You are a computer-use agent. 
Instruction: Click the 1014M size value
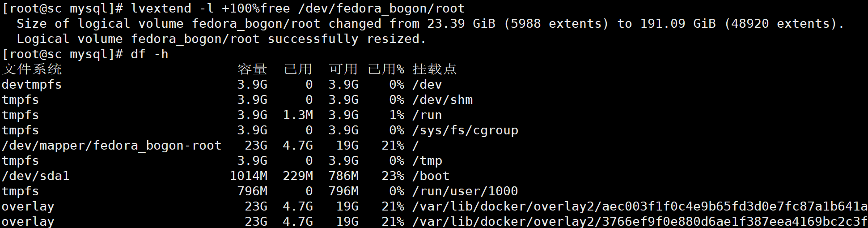coord(248,176)
